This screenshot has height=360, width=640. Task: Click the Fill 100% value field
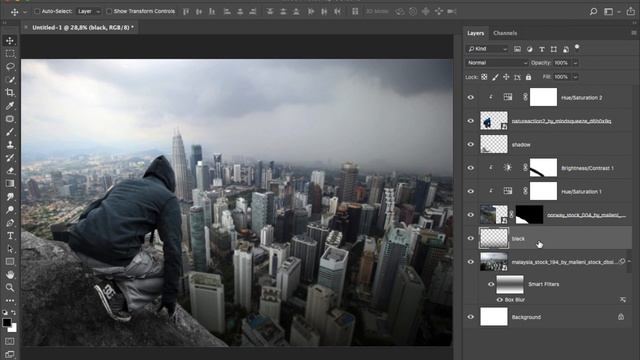[x=562, y=77]
